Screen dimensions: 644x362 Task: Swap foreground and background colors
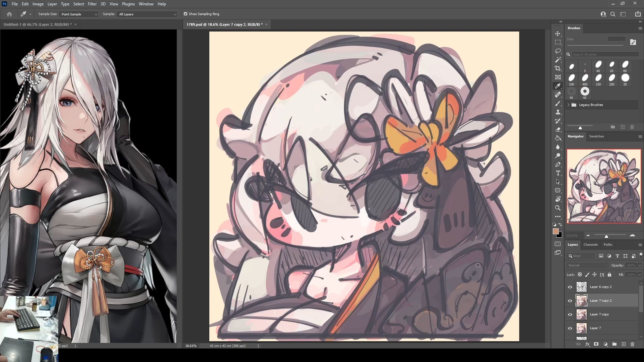560,225
